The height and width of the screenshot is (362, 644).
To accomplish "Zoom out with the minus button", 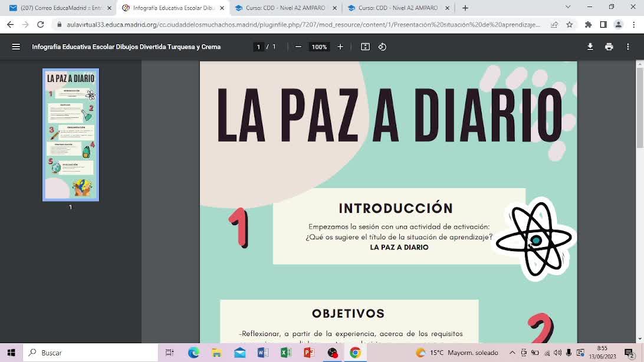I will [298, 47].
